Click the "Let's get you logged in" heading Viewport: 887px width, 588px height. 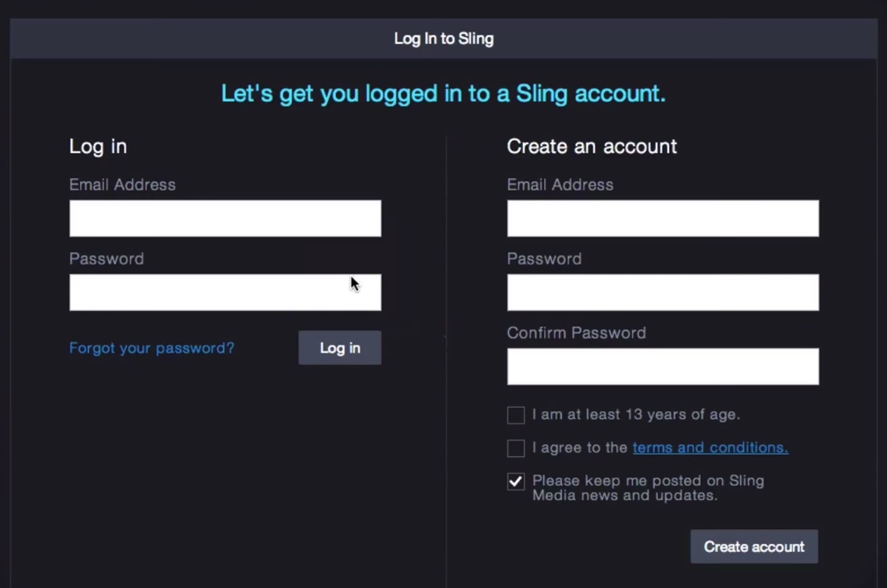point(443,93)
